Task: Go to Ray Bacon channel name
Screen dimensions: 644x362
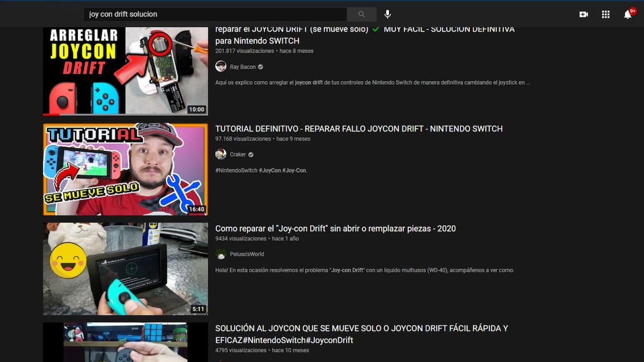Action: (x=243, y=67)
